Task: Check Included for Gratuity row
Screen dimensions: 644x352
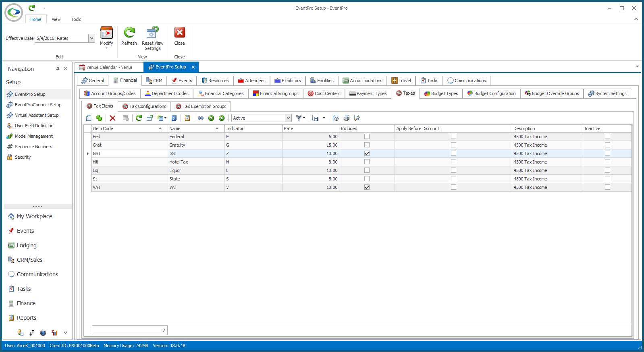Action: pos(367,145)
